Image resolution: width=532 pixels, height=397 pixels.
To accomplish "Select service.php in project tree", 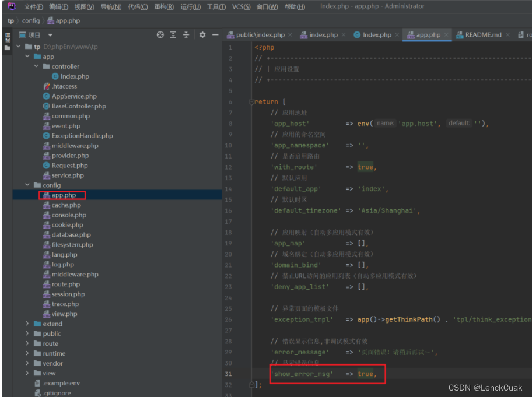I will (64, 175).
